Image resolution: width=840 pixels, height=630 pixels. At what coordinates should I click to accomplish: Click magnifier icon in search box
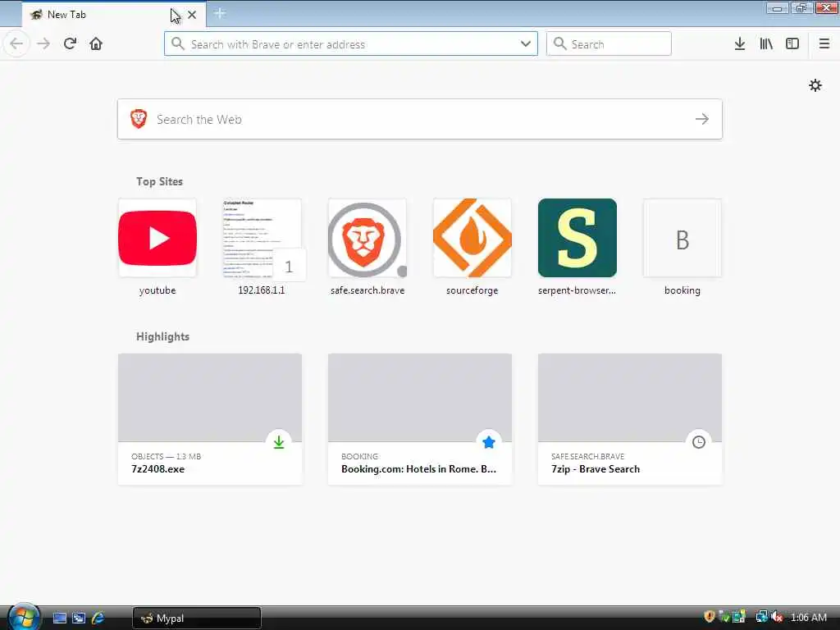click(559, 44)
